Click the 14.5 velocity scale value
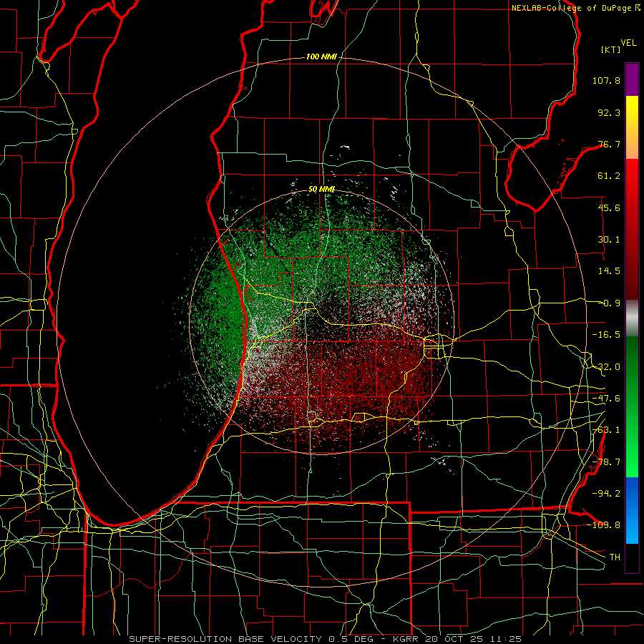Viewport: 644px width, 644px height. [x=609, y=271]
